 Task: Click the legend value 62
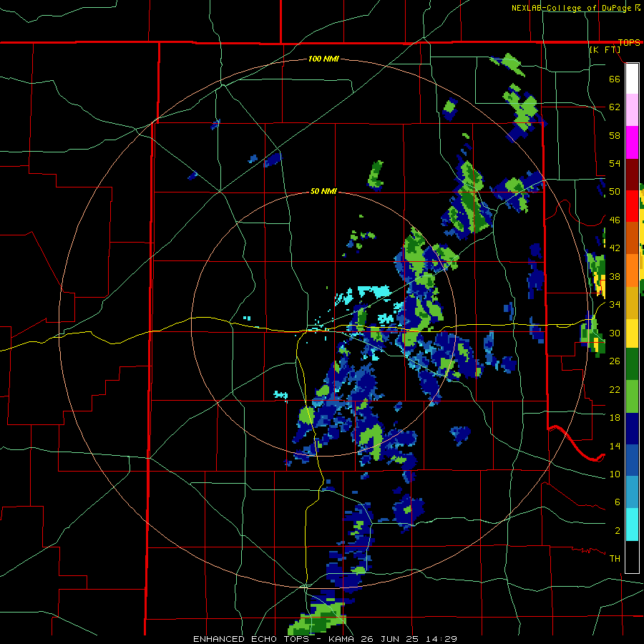[x=615, y=107]
